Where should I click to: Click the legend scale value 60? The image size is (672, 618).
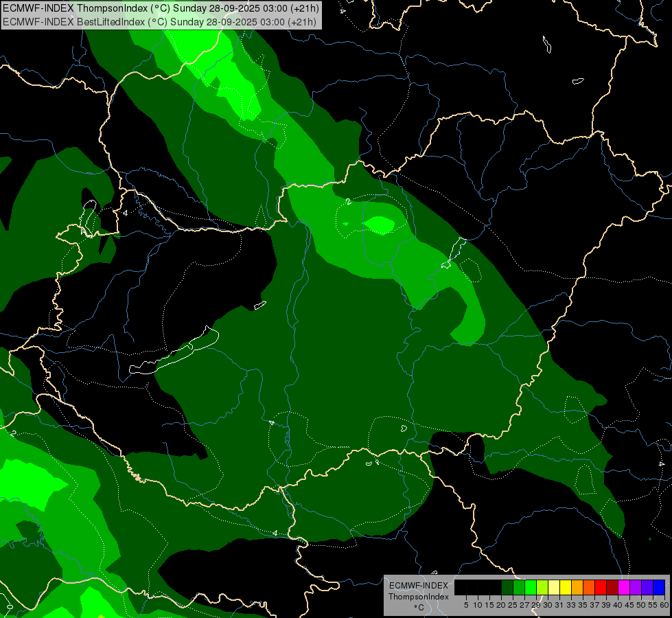(x=664, y=605)
